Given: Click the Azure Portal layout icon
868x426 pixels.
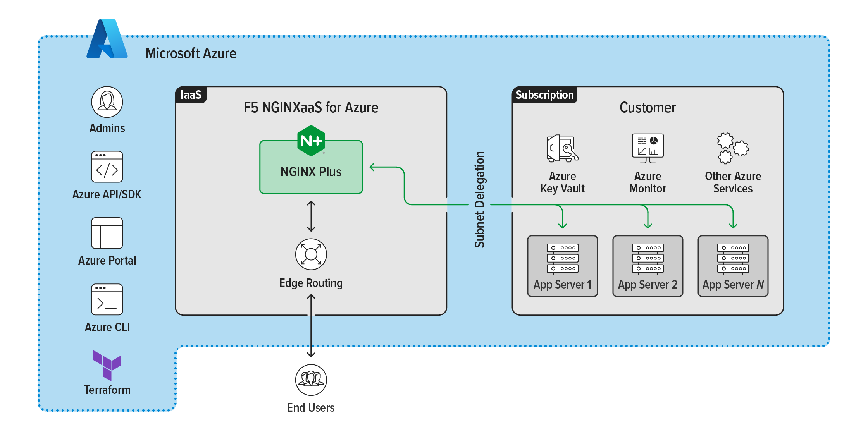Looking at the screenshot, I should 107,233.
